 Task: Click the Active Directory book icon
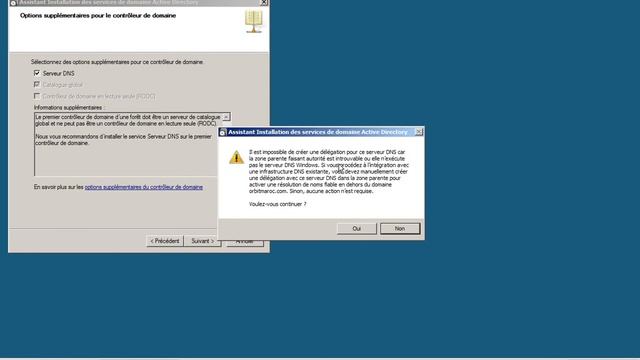pos(253,22)
